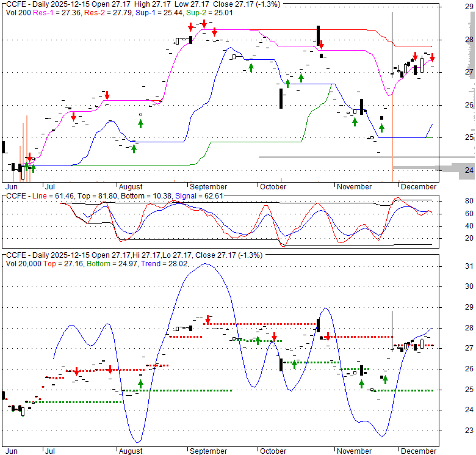Click the tall black mid-October candle in the top chart
Viewport: 476px width, 455px height.
point(281,98)
